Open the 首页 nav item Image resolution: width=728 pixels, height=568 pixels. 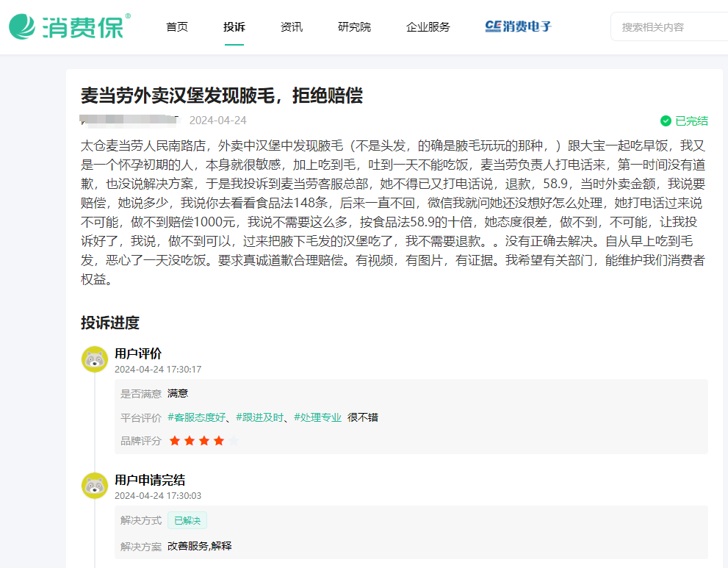pos(177,27)
